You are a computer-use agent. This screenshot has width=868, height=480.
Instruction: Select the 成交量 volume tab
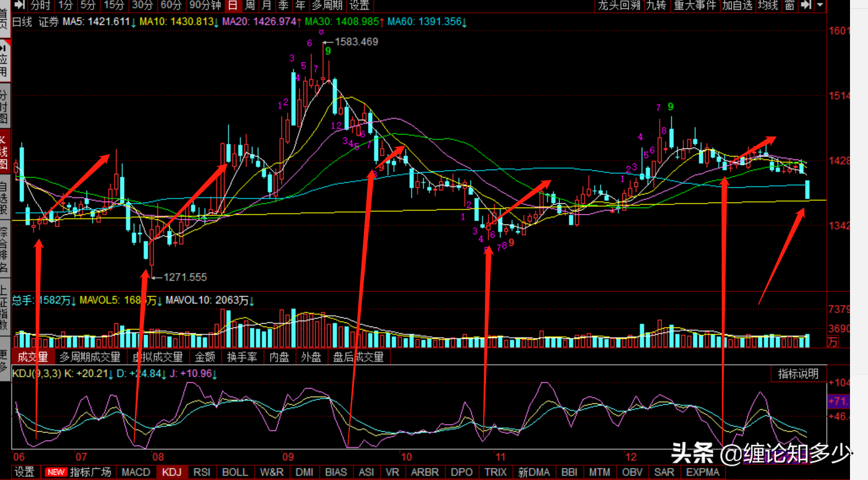point(33,357)
